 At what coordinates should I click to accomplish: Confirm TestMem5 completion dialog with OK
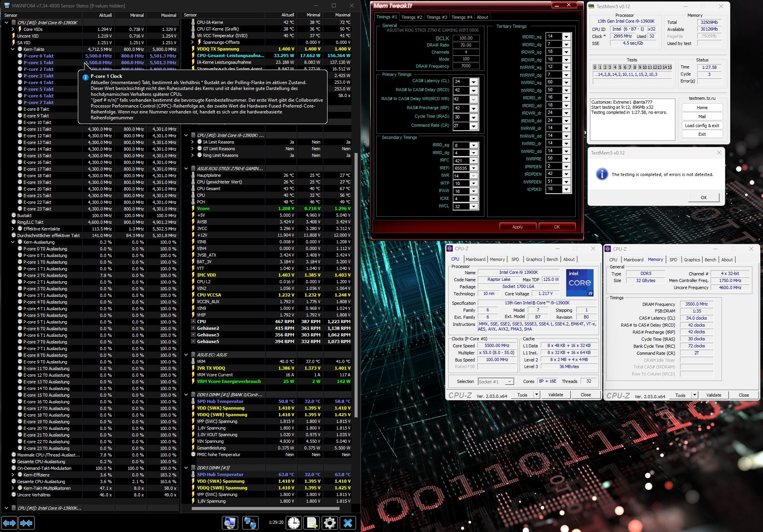click(704, 198)
